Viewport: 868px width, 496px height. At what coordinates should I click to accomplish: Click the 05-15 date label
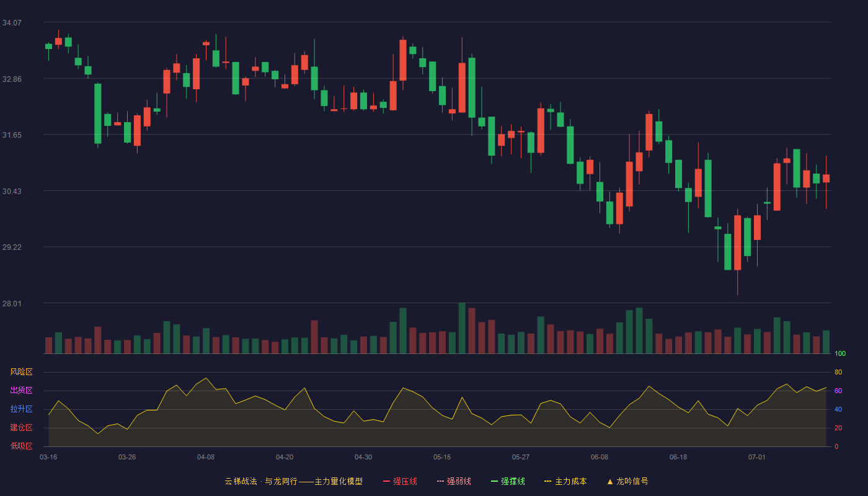click(x=442, y=457)
